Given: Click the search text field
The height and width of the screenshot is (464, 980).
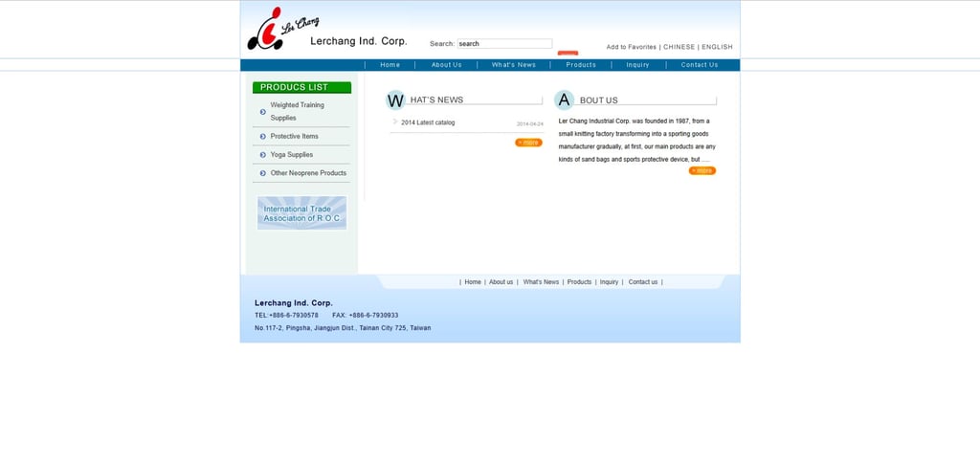Looking at the screenshot, I should click(505, 44).
